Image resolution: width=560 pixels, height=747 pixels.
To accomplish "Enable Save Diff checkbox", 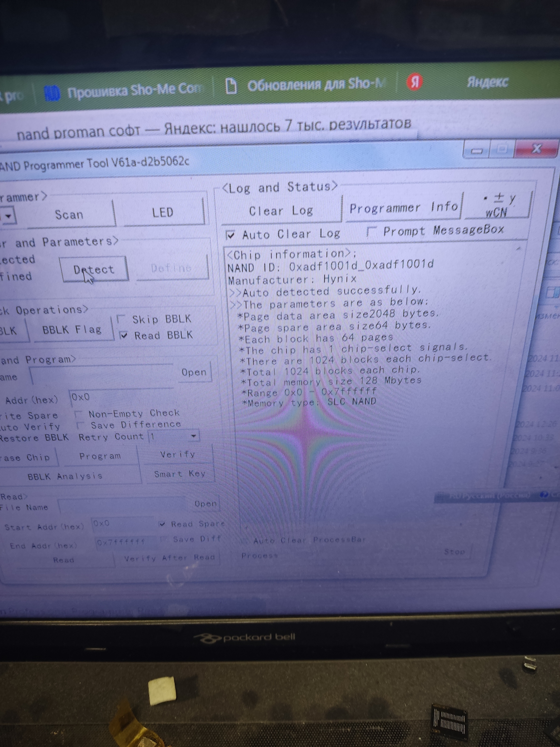I will point(164,539).
